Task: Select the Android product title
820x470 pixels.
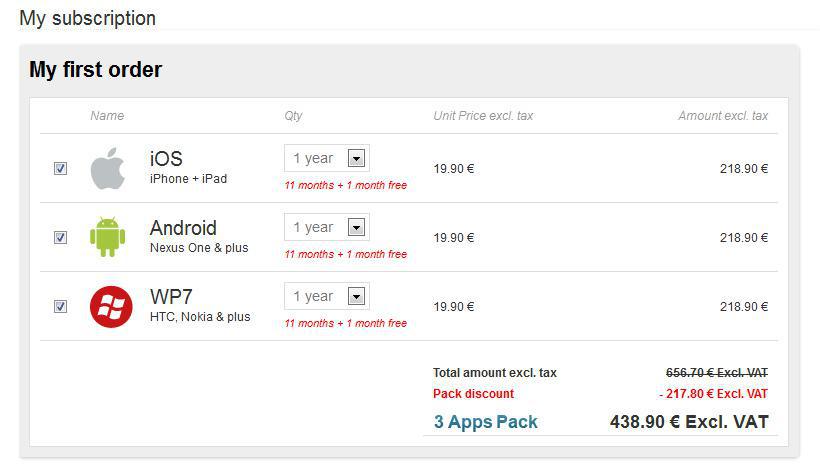Action: [183, 228]
